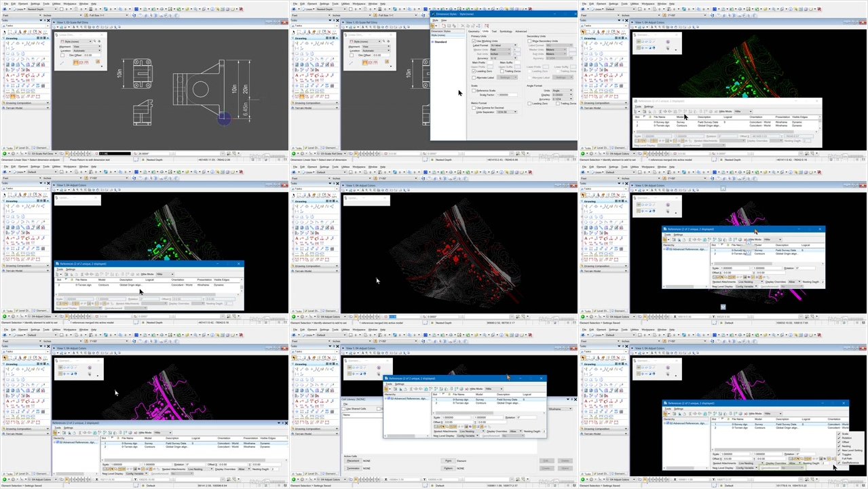This screenshot has width=868, height=489.
Task: Switch to Advanced tab in Dimension Styles dialog
Action: (x=521, y=31)
